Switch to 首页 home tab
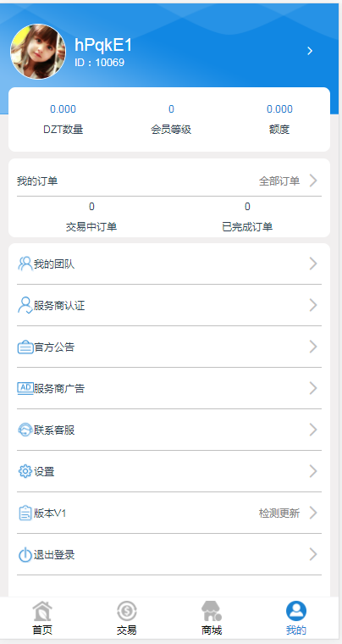The width and height of the screenshot is (342, 644). [42, 618]
